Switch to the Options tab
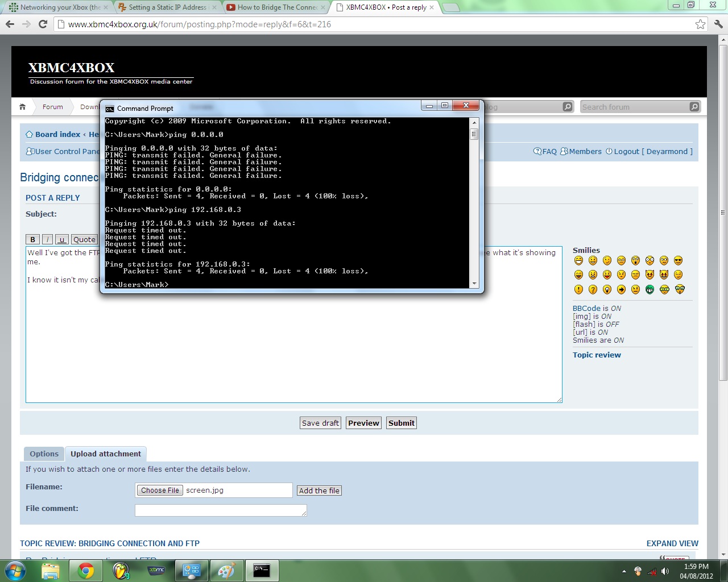 click(44, 454)
